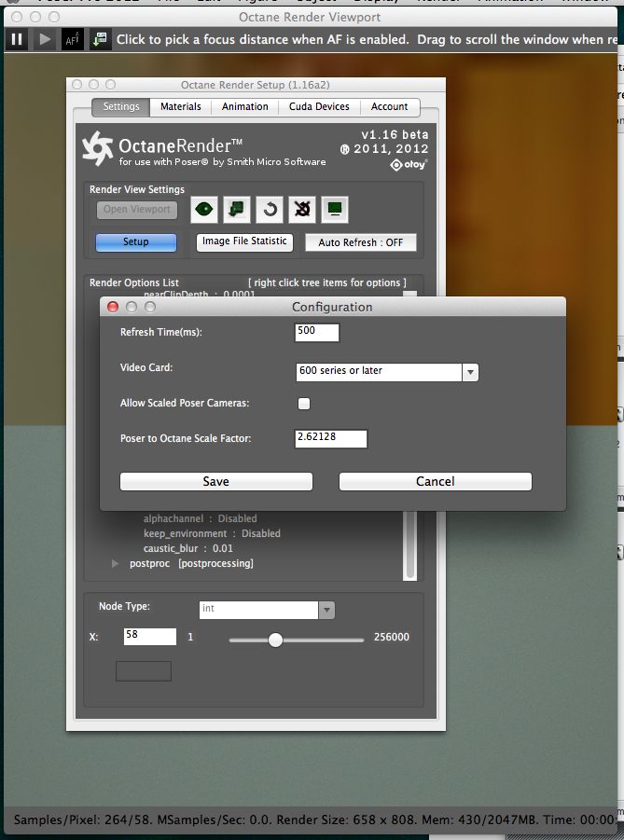Click the 'Configuration' dialog title bar
The height and width of the screenshot is (840, 624).
(x=332, y=307)
